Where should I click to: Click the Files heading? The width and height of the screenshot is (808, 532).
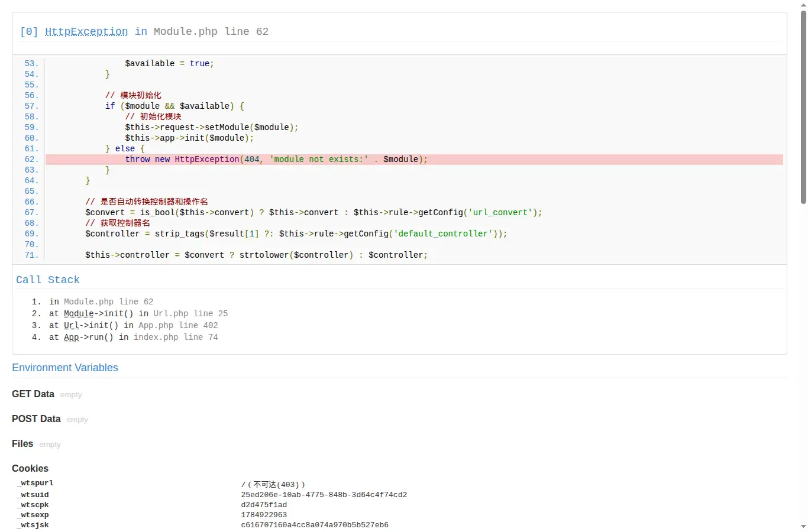point(22,444)
